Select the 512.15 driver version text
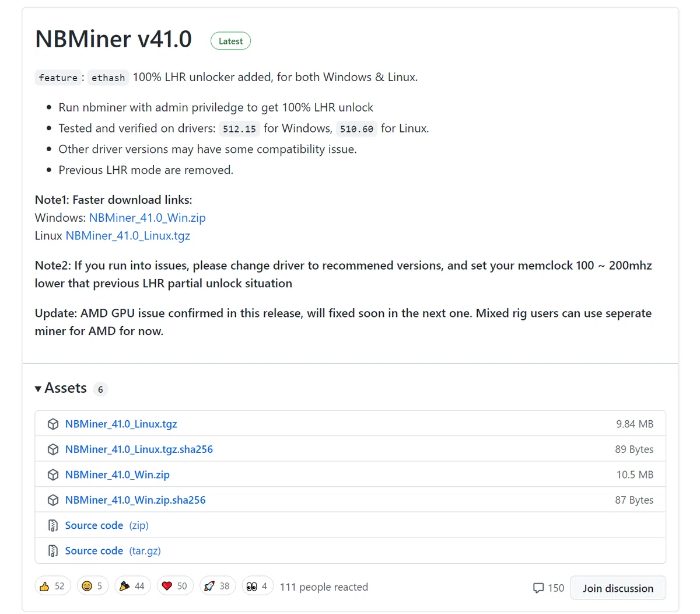The image size is (700, 614). [239, 129]
